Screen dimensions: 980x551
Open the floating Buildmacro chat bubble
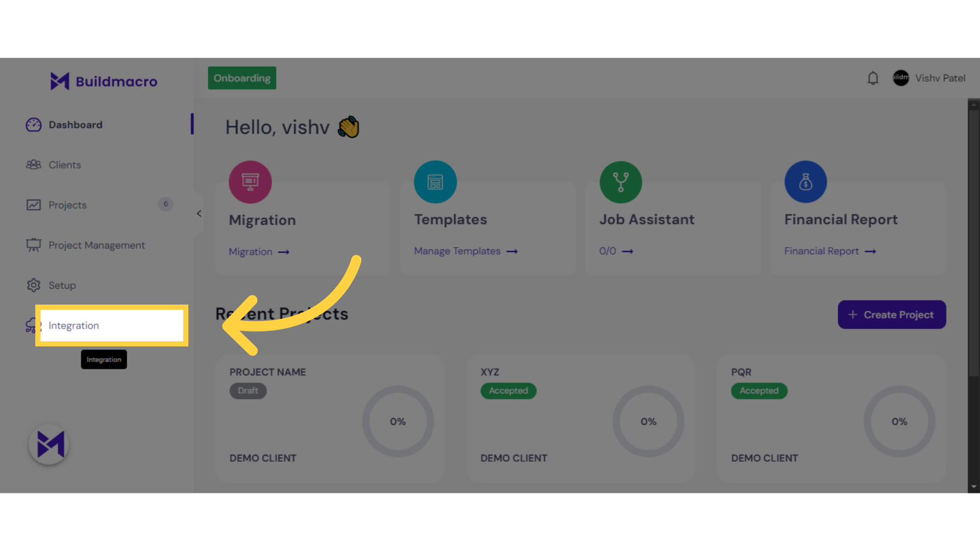coord(49,444)
